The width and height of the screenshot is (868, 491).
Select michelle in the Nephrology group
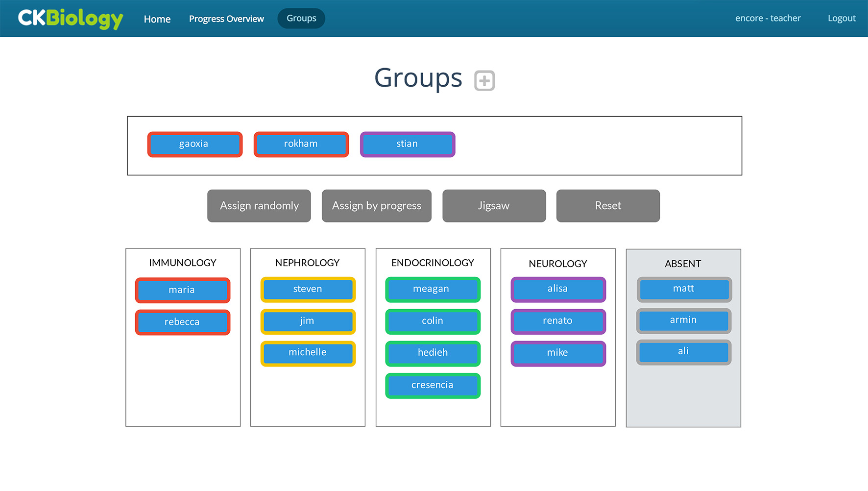tap(308, 353)
